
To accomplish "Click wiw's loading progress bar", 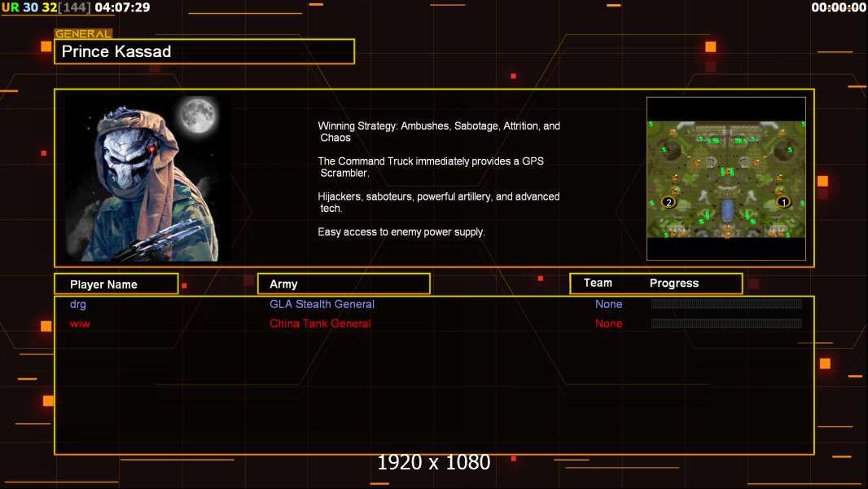I will pyautogui.click(x=726, y=323).
